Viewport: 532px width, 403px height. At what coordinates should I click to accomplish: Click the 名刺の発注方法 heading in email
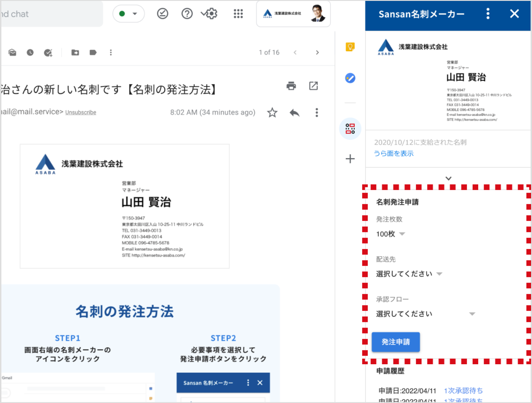click(125, 312)
